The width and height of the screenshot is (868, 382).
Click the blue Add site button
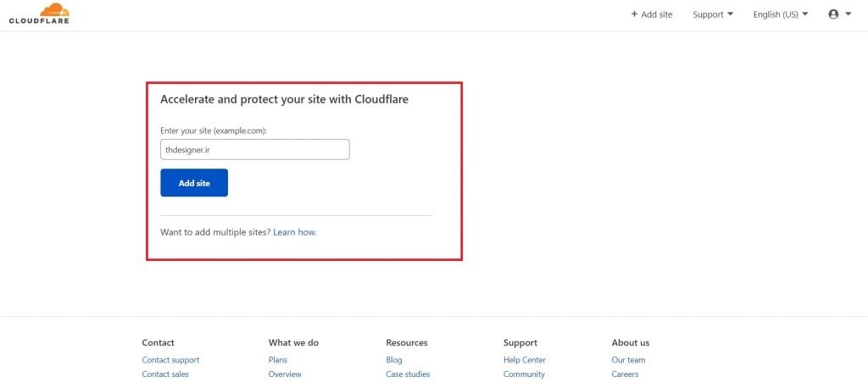coord(194,183)
